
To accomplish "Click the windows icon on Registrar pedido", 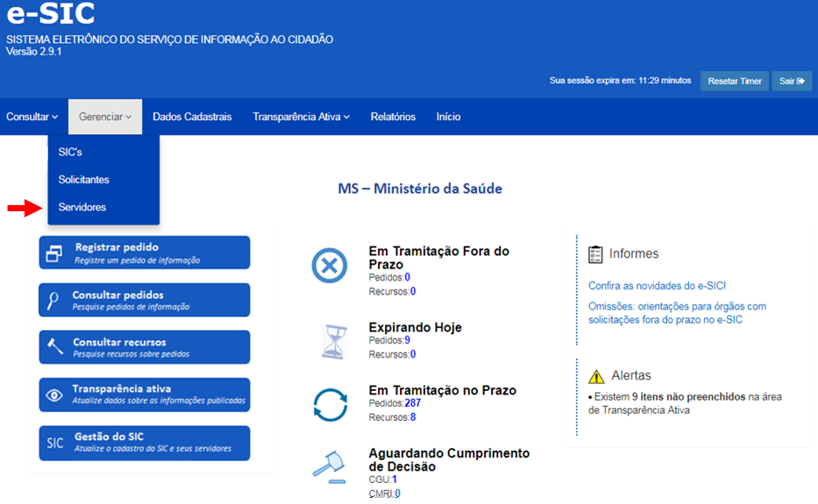I will pos(54,253).
